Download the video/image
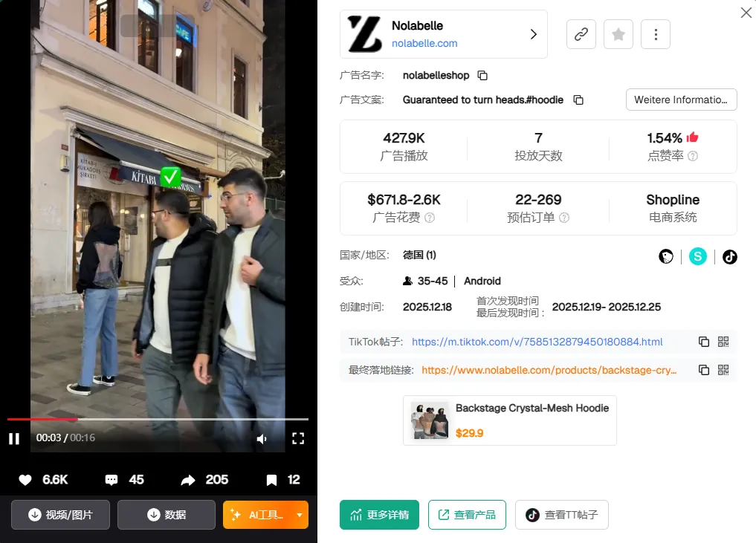The width and height of the screenshot is (756, 543). [61, 515]
